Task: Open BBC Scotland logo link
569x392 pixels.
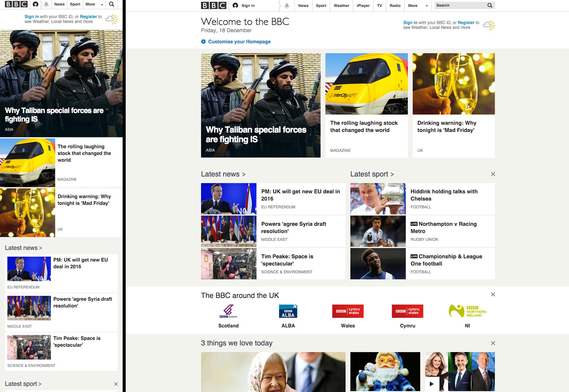Action: 228,311
